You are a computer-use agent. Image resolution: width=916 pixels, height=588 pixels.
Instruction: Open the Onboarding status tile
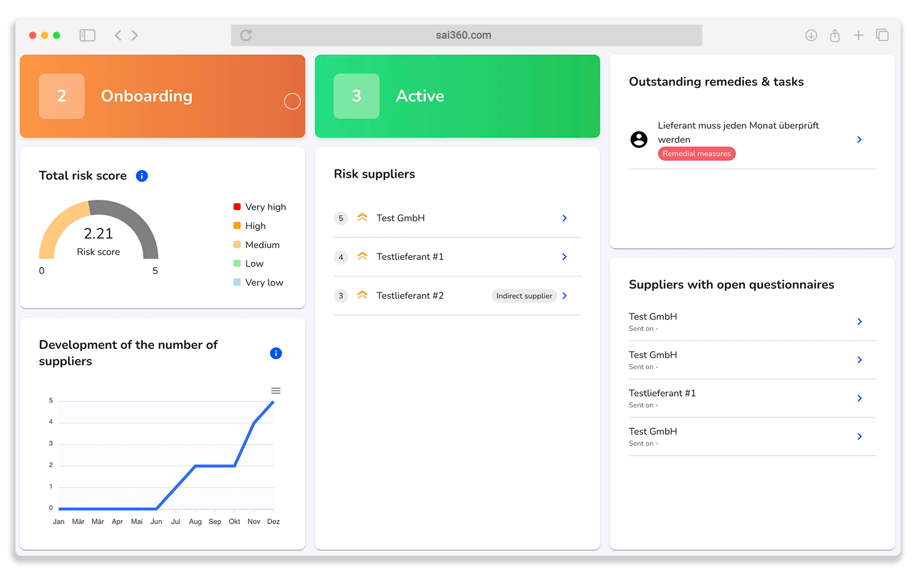click(162, 97)
